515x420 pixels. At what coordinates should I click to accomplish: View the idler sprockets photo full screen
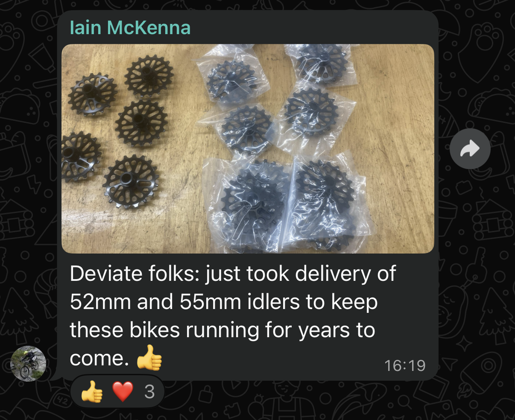pyautogui.click(x=248, y=149)
